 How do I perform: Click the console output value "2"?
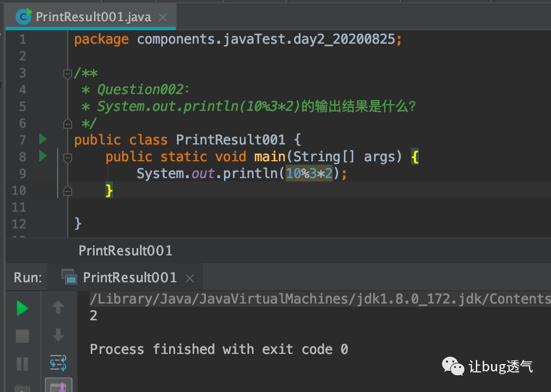[94, 315]
